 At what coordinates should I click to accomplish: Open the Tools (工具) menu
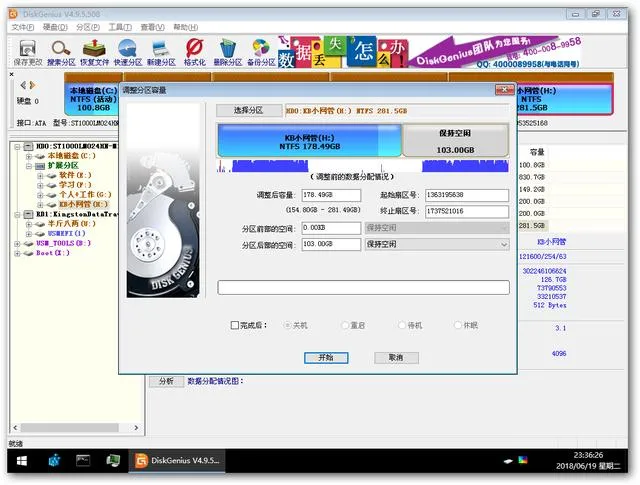(120, 27)
